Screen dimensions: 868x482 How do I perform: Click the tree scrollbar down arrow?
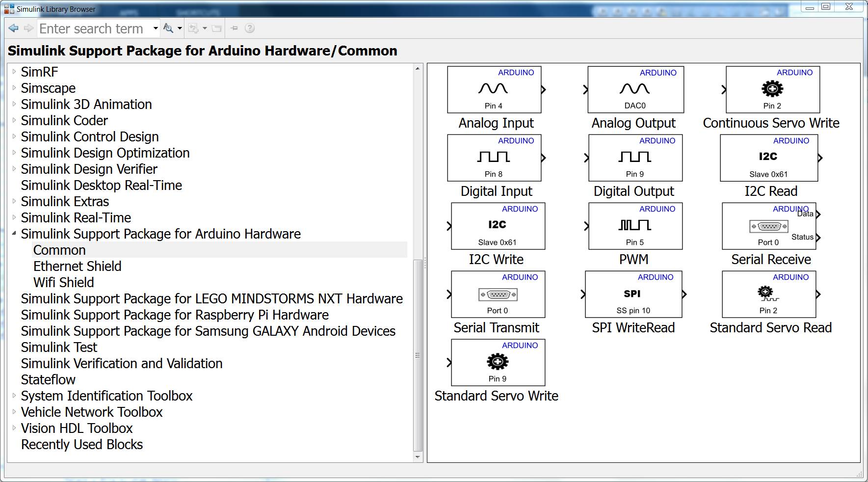pyautogui.click(x=418, y=457)
